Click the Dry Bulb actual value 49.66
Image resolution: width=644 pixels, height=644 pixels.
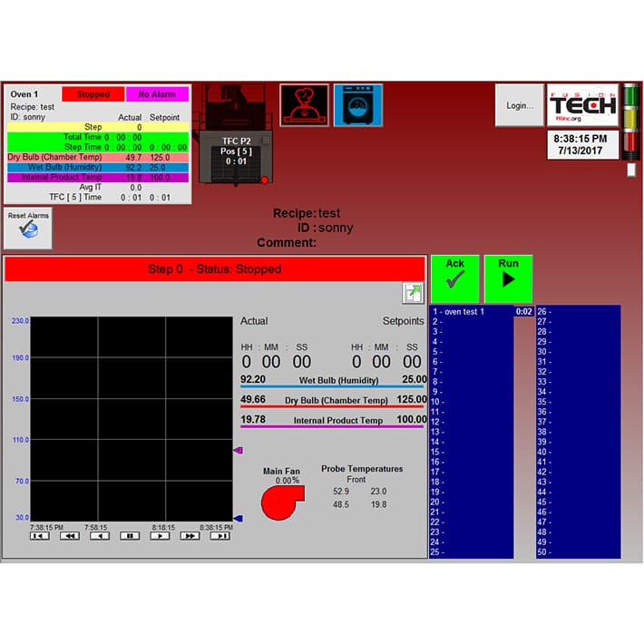tap(253, 399)
